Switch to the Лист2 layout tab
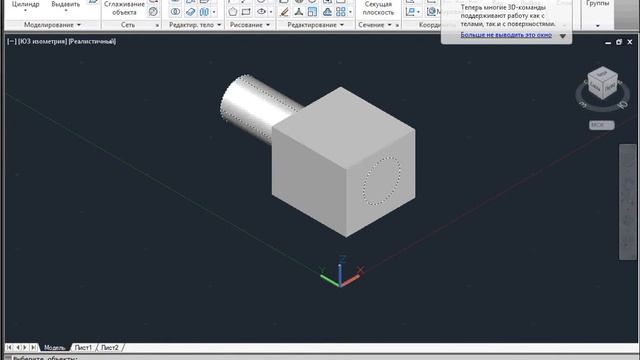The width and height of the screenshot is (640, 360). (109, 347)
